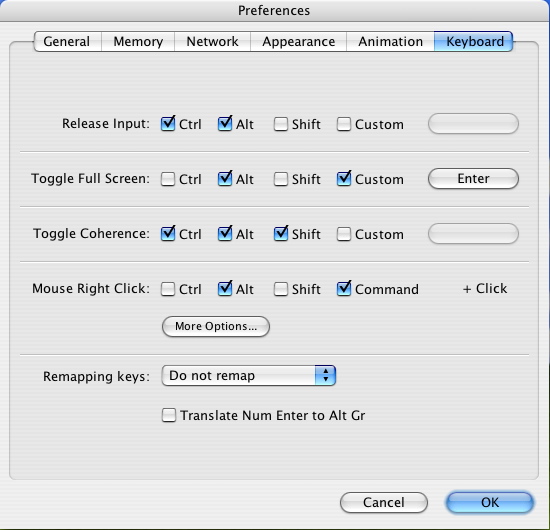Expand the Remapping keys dropdown

249,376
